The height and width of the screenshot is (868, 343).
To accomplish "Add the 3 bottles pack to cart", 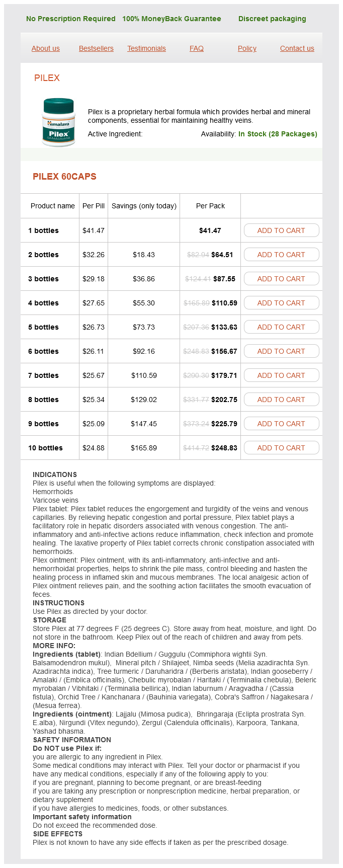I will (281, 279).
